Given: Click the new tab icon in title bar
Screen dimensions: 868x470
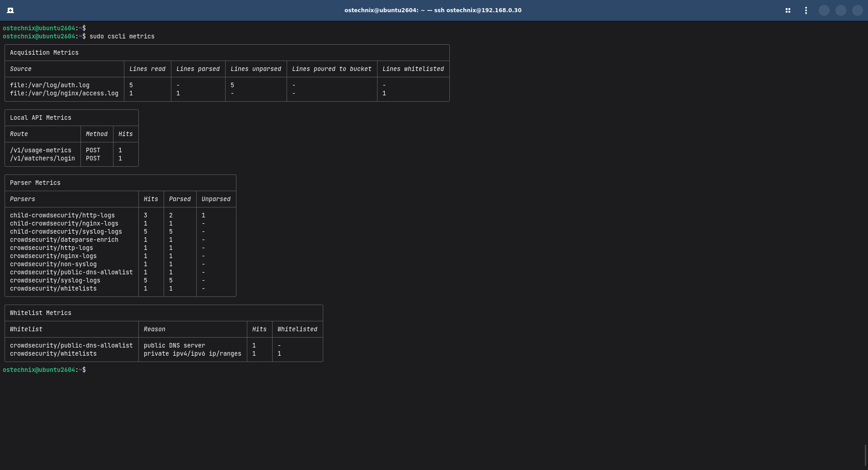Looking at the screenshot, I should click(10, 10).
